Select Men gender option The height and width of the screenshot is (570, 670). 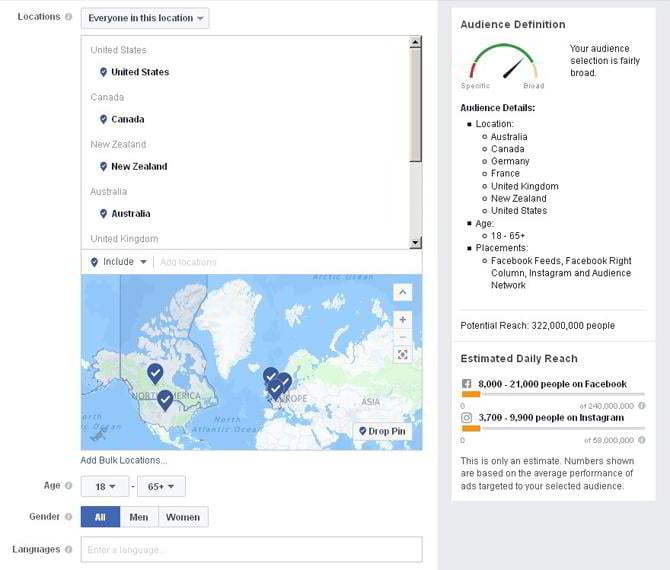tap(139, 517)
